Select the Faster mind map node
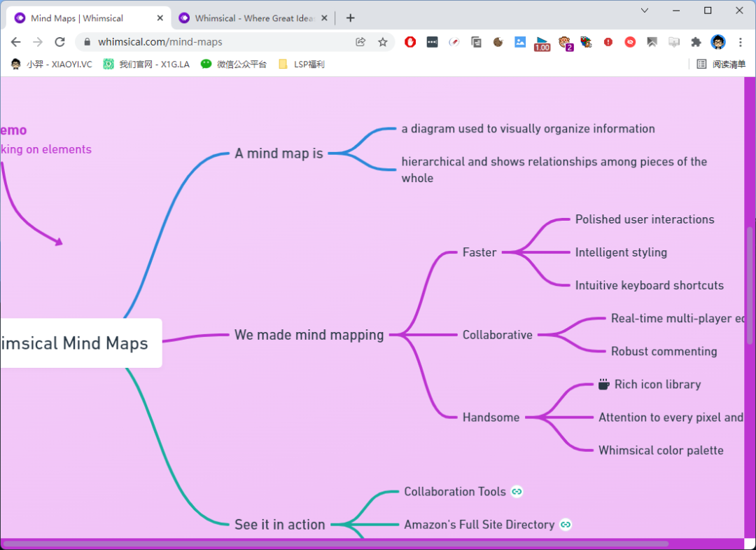Screen dimensions: 756x550 pyautogui.click(x=479, y=252)
